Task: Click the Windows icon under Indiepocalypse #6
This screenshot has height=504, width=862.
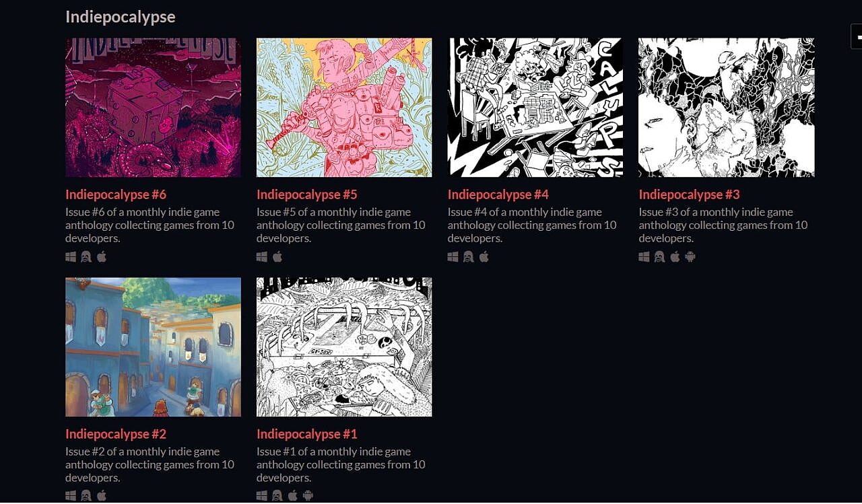Action: tap(71, 256)
